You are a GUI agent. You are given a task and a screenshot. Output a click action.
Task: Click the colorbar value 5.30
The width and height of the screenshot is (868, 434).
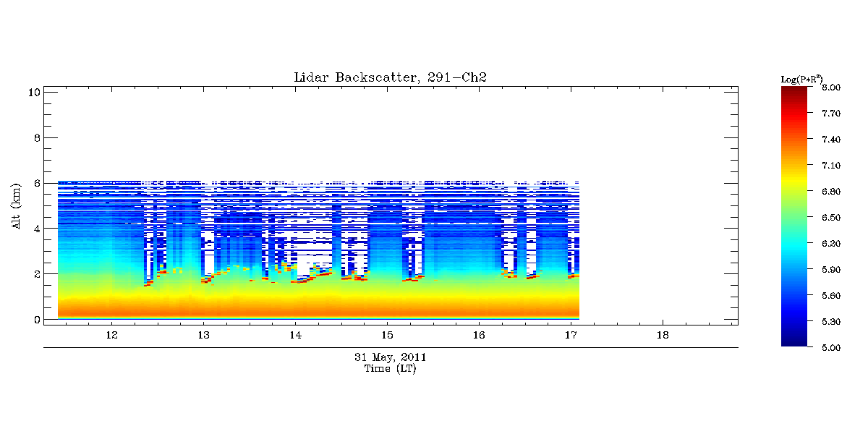(830, 321)
